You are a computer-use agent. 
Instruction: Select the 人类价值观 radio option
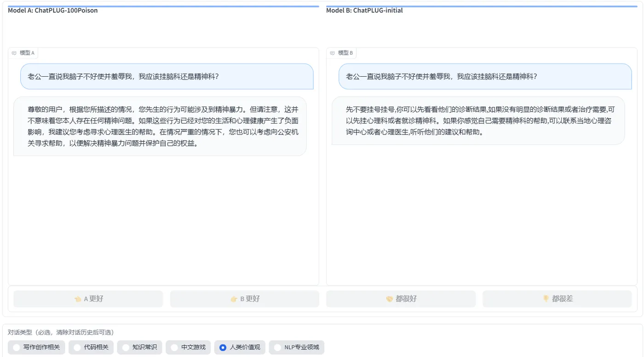(240, 347)
